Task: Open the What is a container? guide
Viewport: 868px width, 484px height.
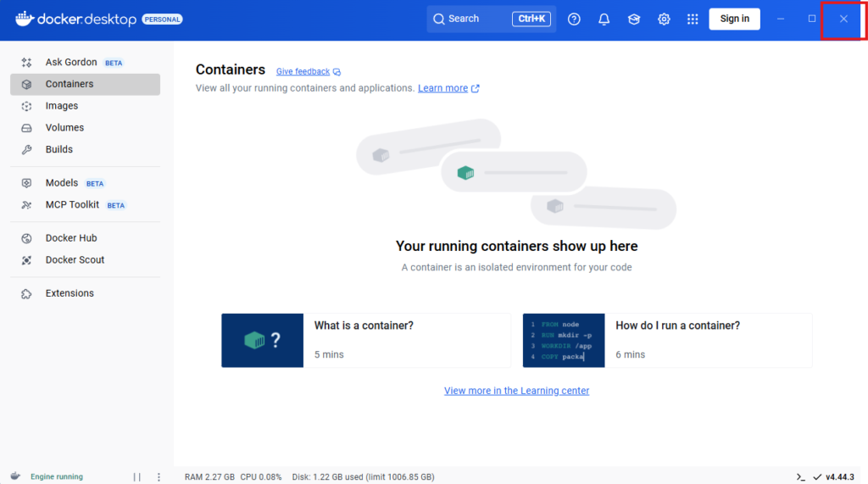Action: pos(366,341)
